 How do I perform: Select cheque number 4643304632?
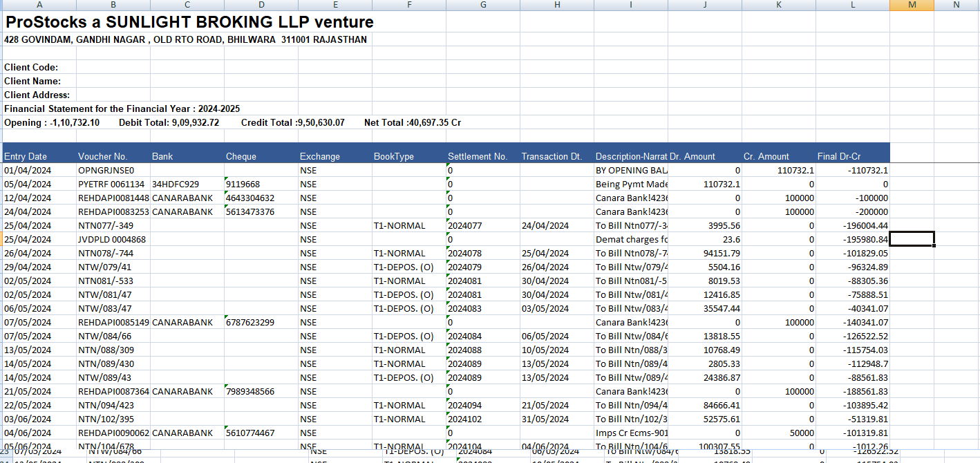tap(261, 198)
